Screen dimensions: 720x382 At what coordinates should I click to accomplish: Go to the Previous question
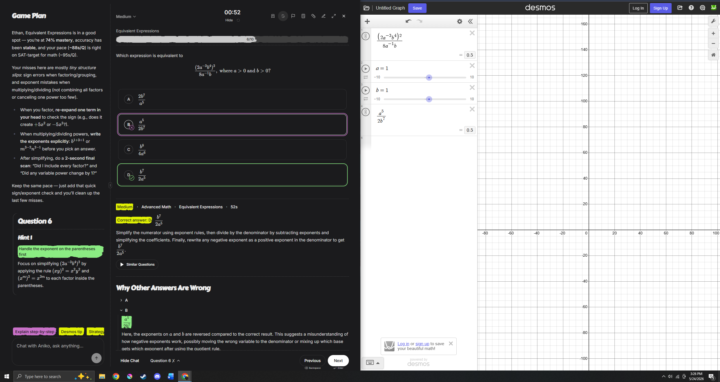point(312,361)
